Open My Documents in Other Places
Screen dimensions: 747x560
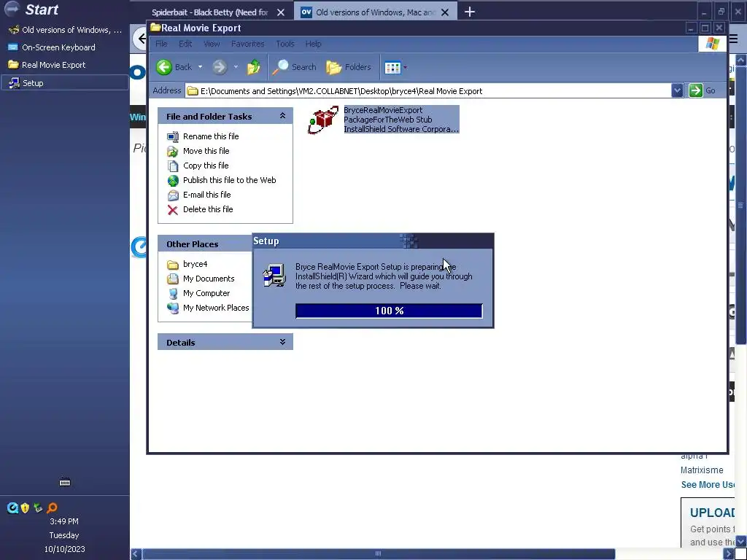[209, 279]
